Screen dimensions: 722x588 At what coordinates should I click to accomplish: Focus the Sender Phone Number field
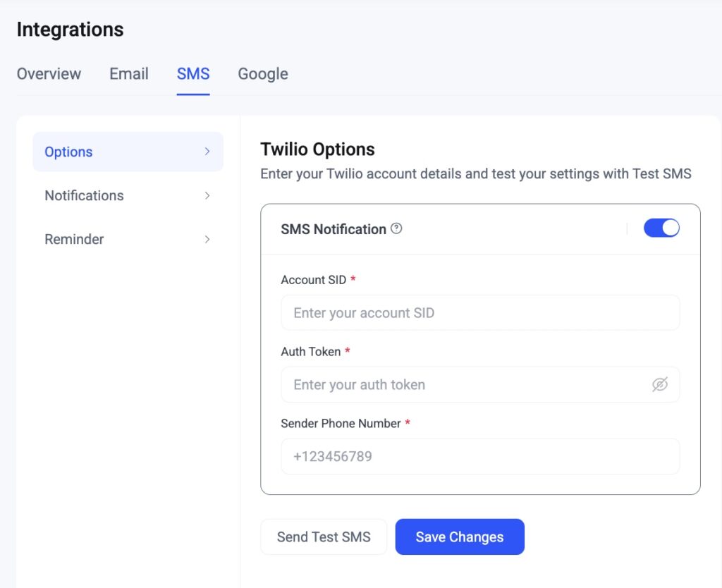[480, 456]
